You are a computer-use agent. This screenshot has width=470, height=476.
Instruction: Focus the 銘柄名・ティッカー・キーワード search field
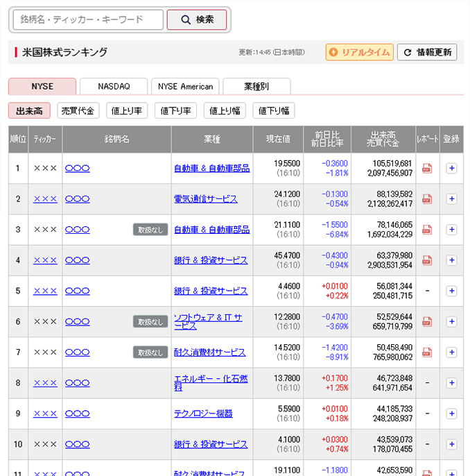pyautogui.click(x=88, y=20)
